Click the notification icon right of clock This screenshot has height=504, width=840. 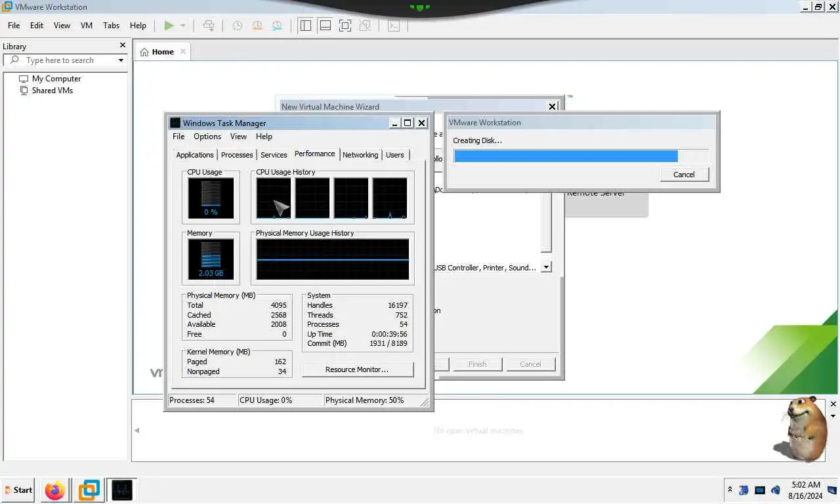point(832,490)
